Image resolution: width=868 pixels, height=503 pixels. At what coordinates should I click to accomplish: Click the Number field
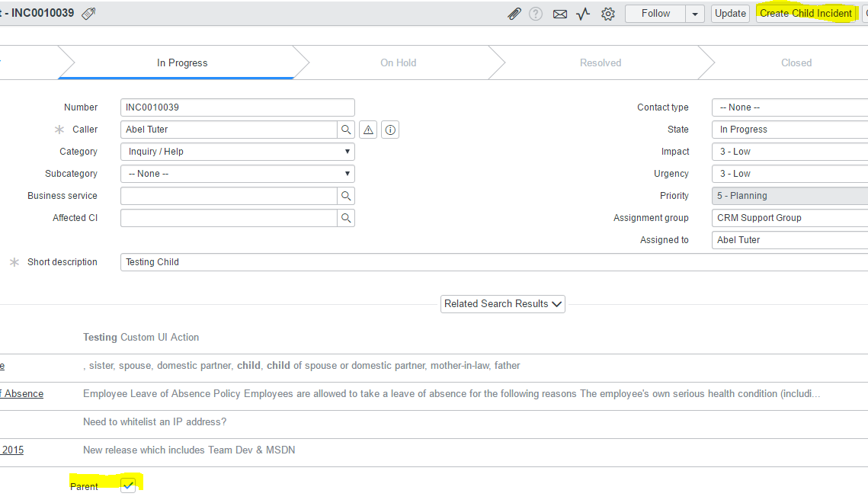238,107
